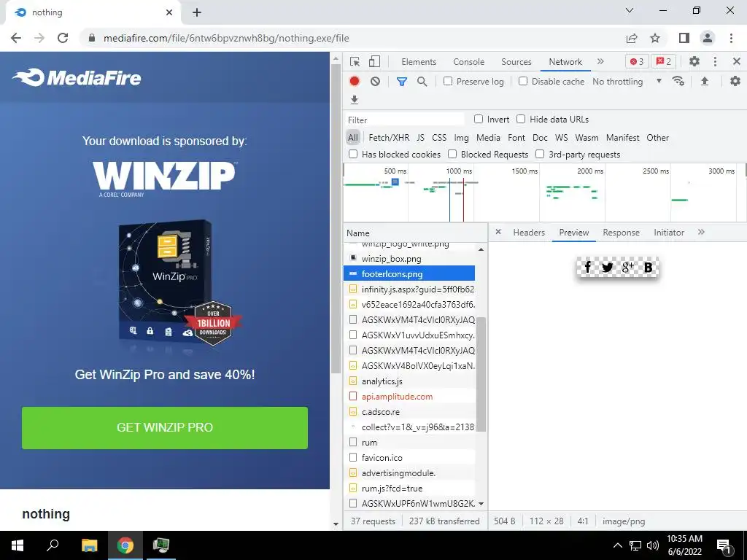This screenshot has height=560, width=747.
Task: Expand more DevTools tabs chevron
Action: [x=600, y=61]
